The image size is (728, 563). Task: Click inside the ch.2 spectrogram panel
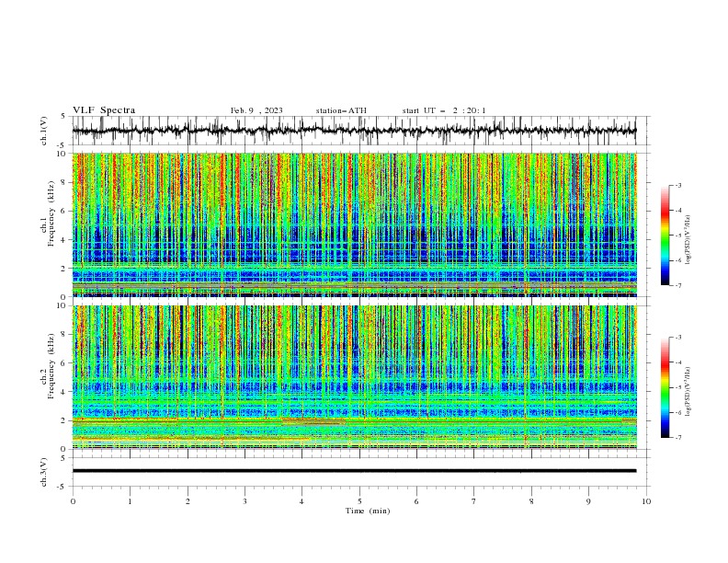tap(354, 377)
